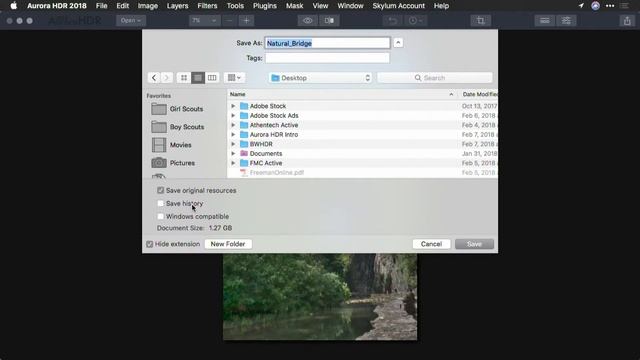Screen dimensions: 640x360
Task: Open the Mask menu
Action: pos(294,6)
